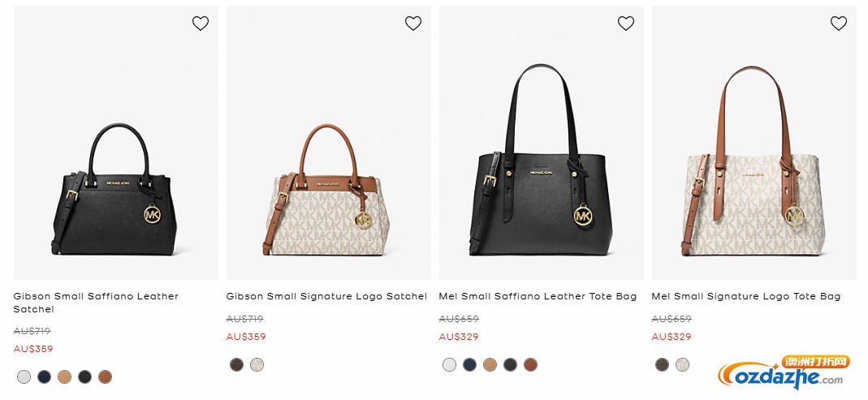This screenshot has width=868, height=400.
Task: Pick the brown luggage swatch for Gibson Saffiano Satchel
Action: coord(105,376)
